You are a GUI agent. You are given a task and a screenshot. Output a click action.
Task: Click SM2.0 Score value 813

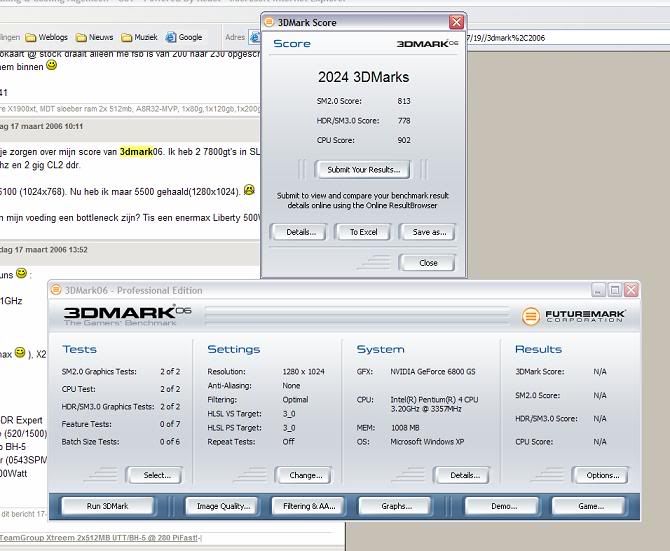(404, 101)
